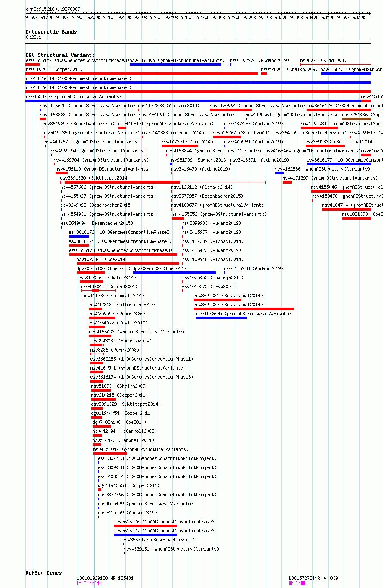The height and width of the screenshot is (588, 383).
Task: Click the long red bar under esv3891332
Action: pyautogui.click(x=244, y=309)
